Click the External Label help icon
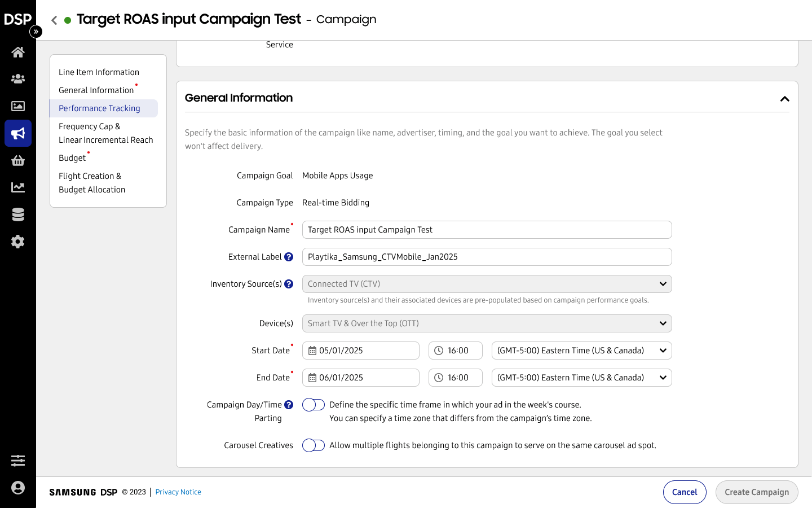 (x=289, y=257)
